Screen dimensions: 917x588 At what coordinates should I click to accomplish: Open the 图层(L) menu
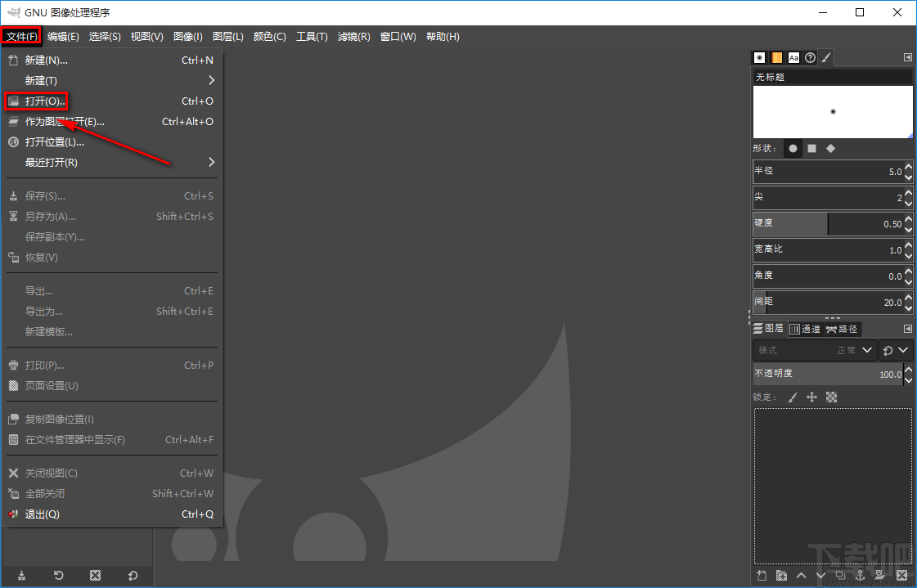pyautogui.click(x=228, y=36)
